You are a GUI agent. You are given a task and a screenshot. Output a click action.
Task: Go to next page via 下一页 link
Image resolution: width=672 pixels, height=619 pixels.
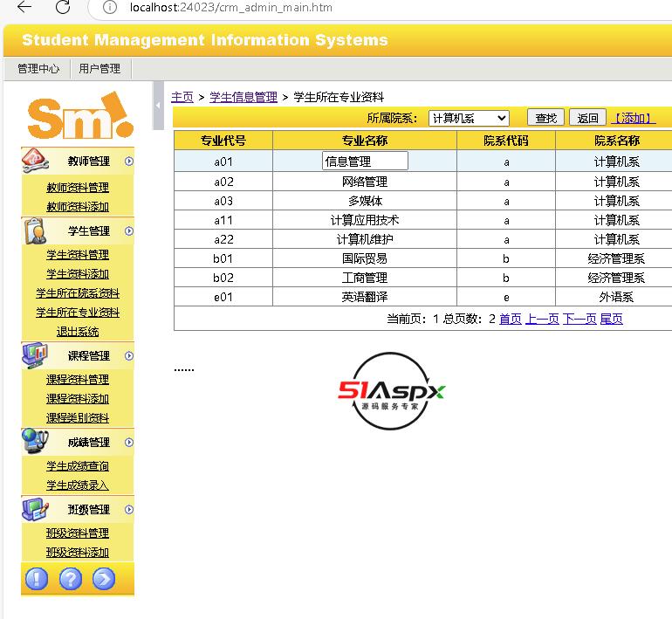[x=579, y=319]
